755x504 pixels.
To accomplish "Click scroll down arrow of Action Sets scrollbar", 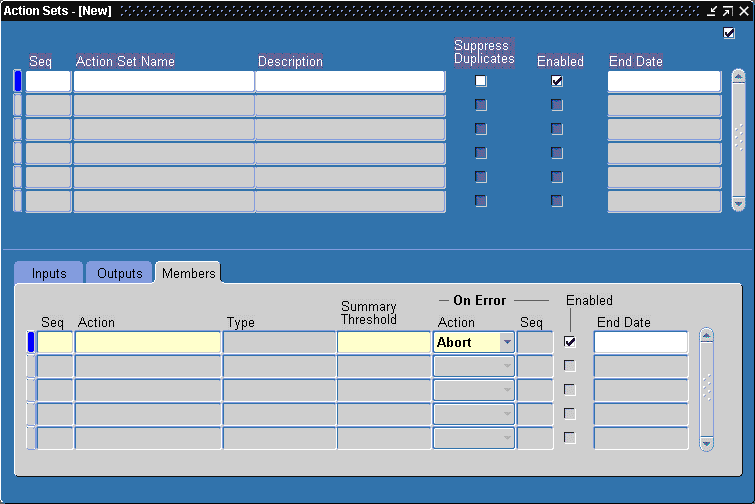I will pos(738,204).
